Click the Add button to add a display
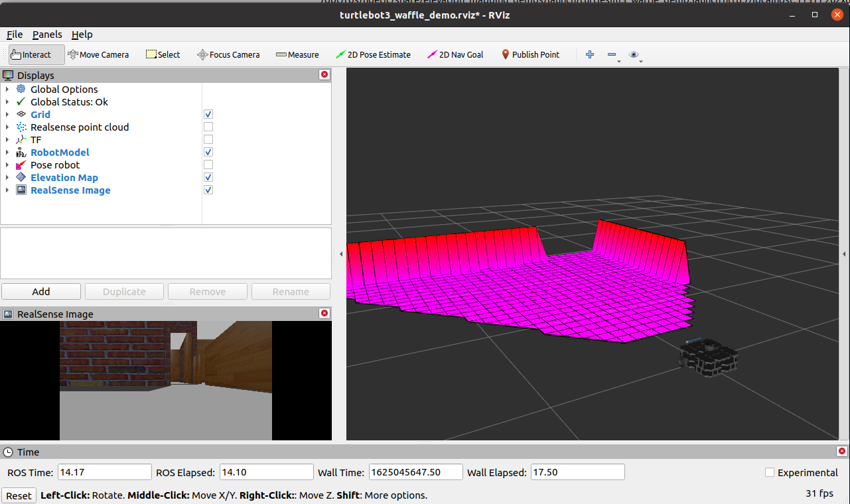 point(40,291)
